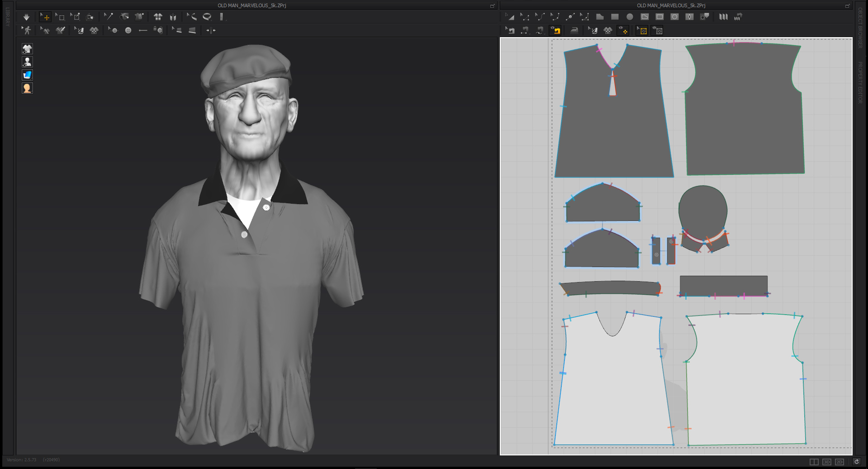Select the Internal Rectangle tool
The width and height of the screenshot is (868, 469).
pyautogui.click(x=659, y=17)
